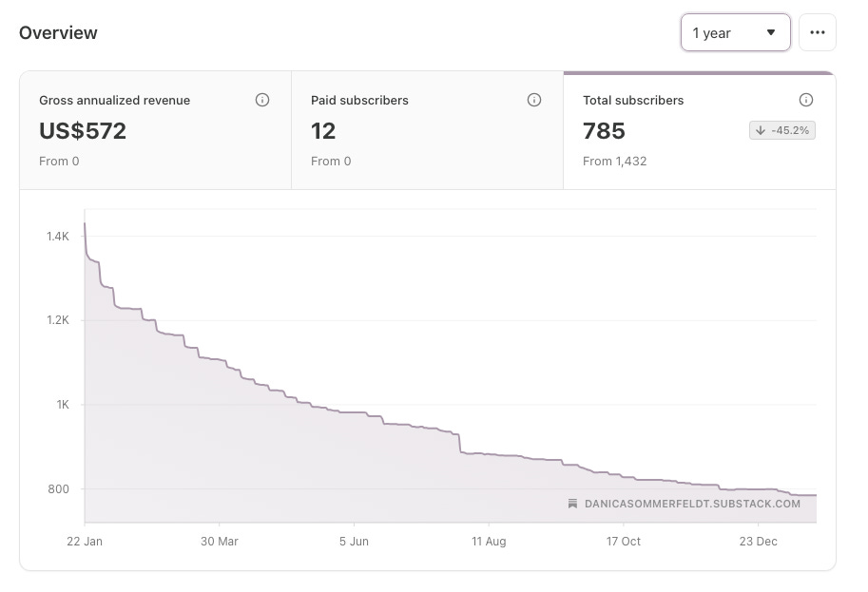Click info icon for Total subscribers
This screenshot has width=868, height=592.
click(x=806, y=100)
